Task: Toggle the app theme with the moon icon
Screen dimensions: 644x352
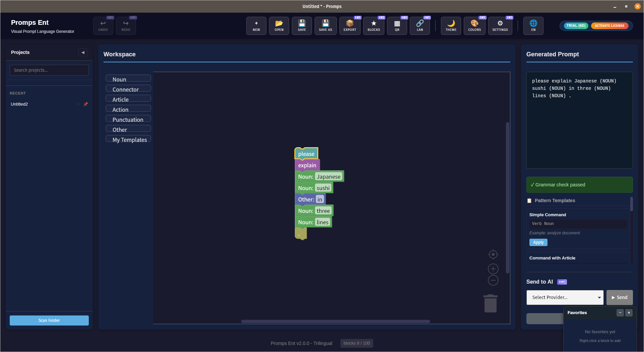Action: tap(451, 25)
